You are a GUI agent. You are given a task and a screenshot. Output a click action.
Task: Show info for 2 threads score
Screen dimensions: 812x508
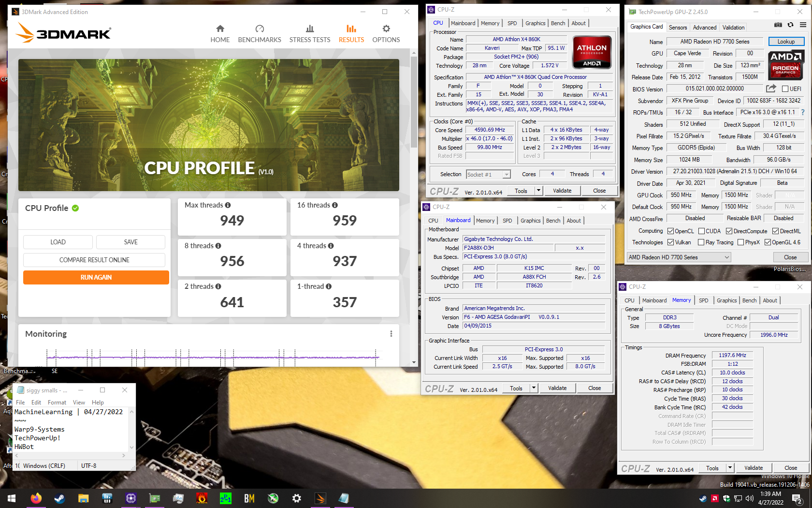(x=218, y=286)
